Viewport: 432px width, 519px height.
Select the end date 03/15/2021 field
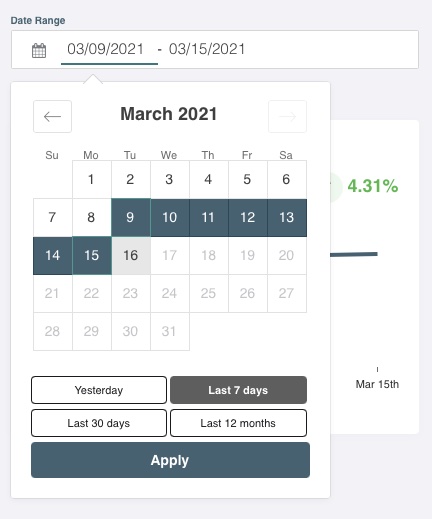pyautogui.click(x=207, y=49)
